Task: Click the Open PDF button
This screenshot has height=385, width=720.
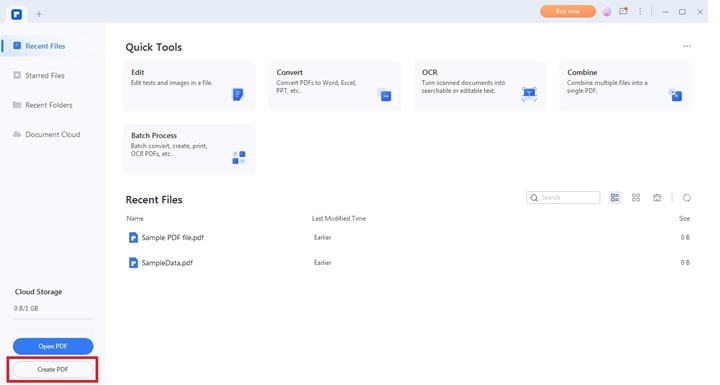Action: [x=53, y=346]
